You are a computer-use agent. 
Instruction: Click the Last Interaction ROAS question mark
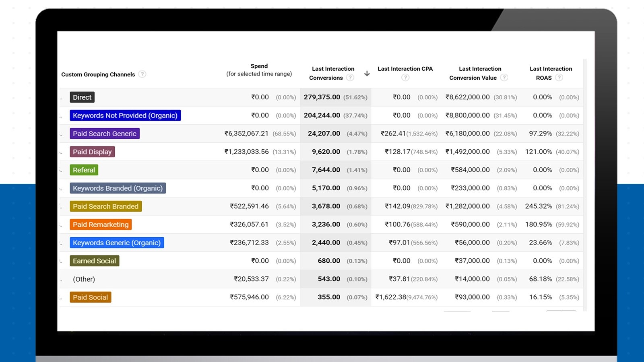point(559,78)
